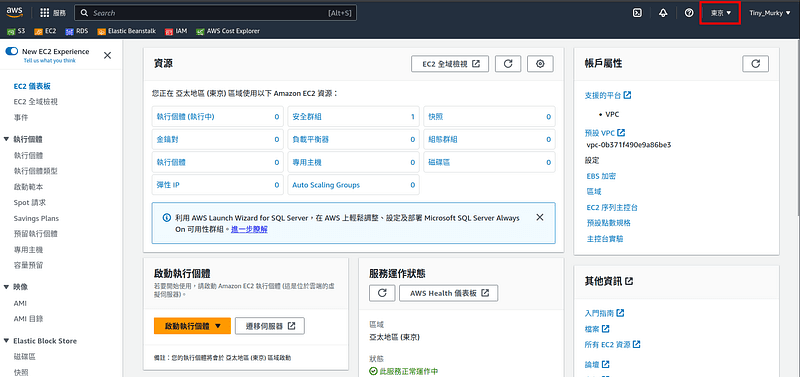This screenshot has width=800, height=377.
Task: Select EC2 儀表板 in sidebar
Action: pos(32,86)
